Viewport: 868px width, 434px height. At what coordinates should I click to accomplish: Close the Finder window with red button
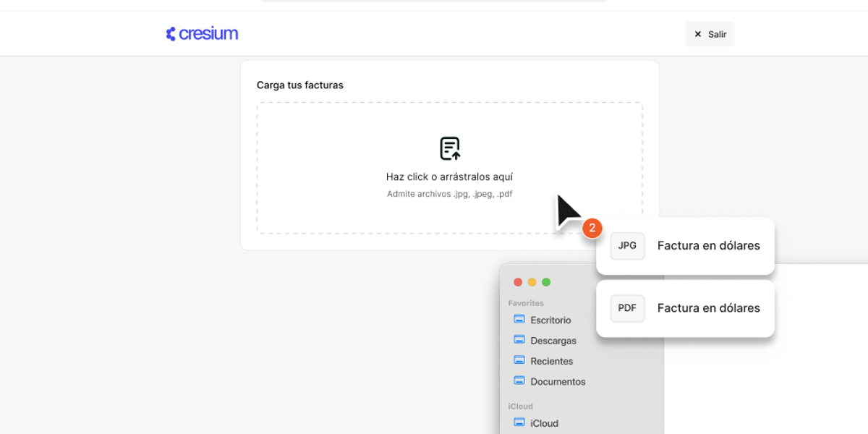518,282
